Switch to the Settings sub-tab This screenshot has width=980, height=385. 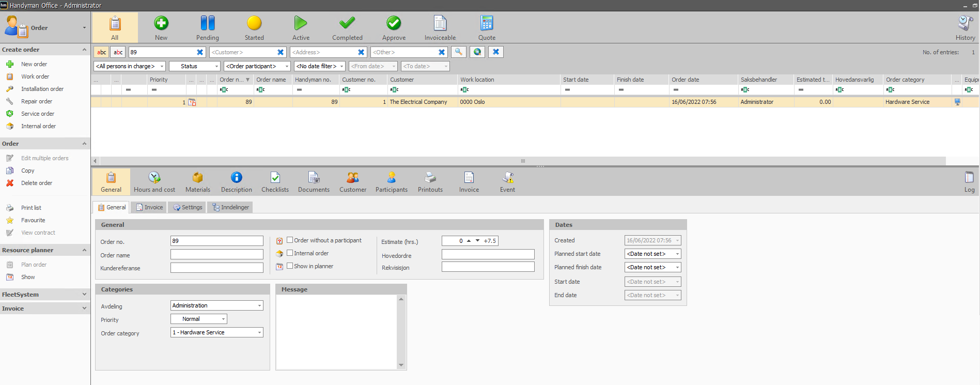(188, 207)
